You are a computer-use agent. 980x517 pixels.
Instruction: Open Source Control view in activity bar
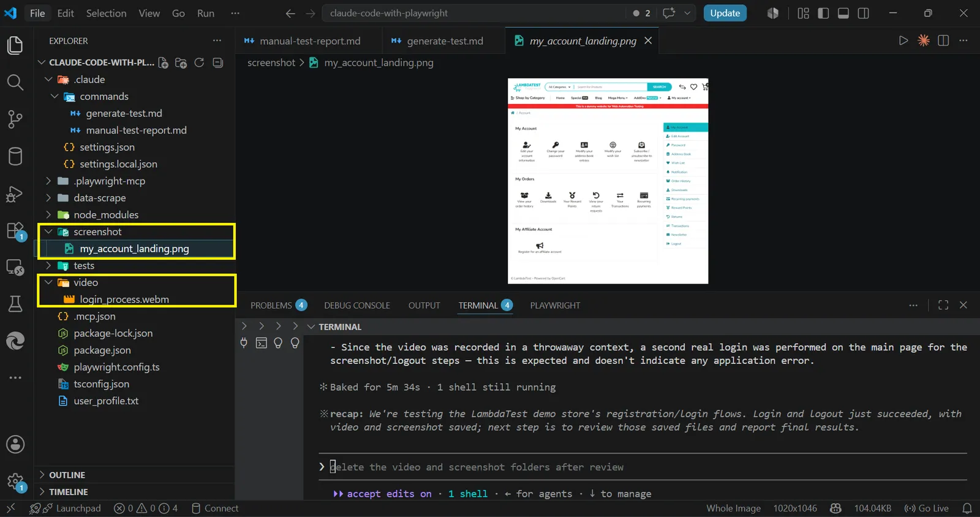(15, 119)
